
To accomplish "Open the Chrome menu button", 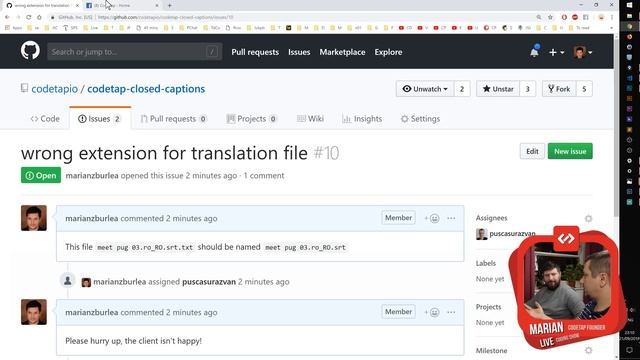I will pyautogui.click(x=612, y=17).
